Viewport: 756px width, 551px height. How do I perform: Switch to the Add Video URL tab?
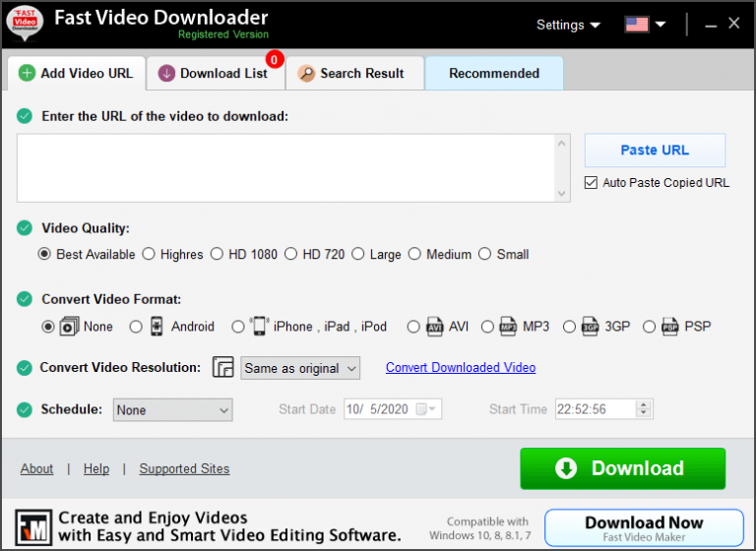[77, 73]
